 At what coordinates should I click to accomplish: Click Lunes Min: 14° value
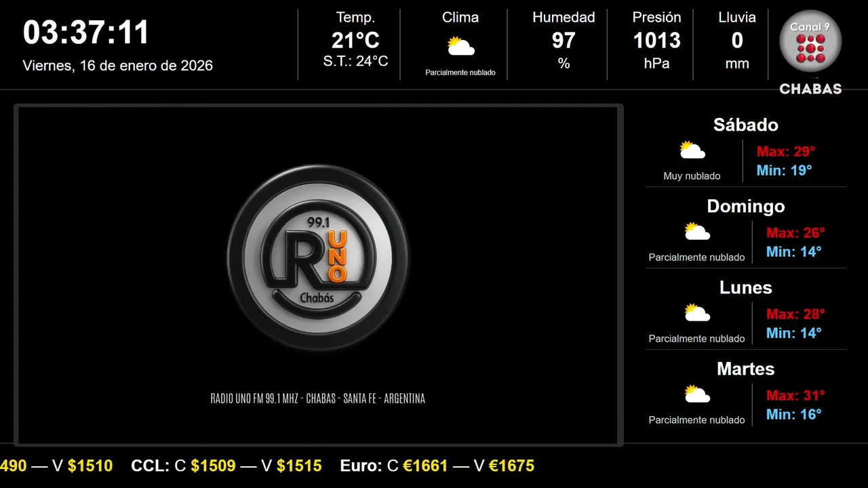(794, 333)
